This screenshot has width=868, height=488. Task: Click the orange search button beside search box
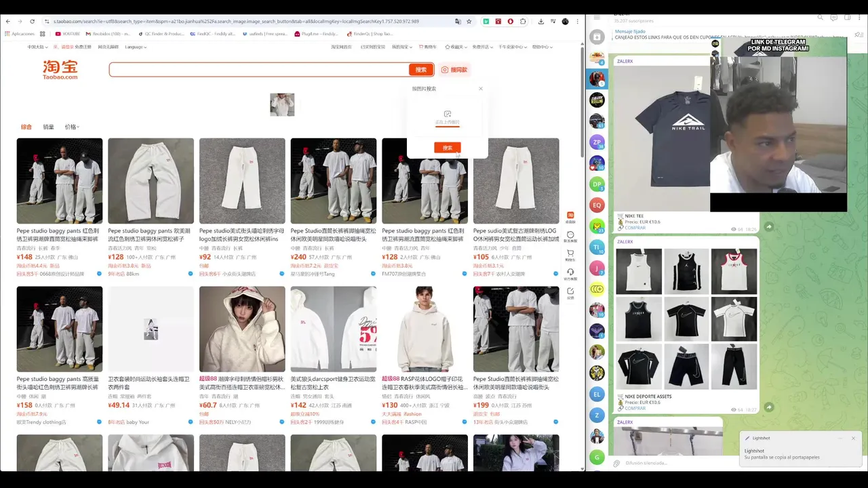click(420, 69)
